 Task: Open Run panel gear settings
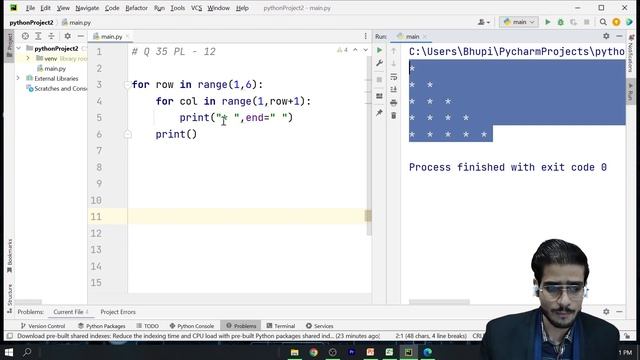click(606, 36)
